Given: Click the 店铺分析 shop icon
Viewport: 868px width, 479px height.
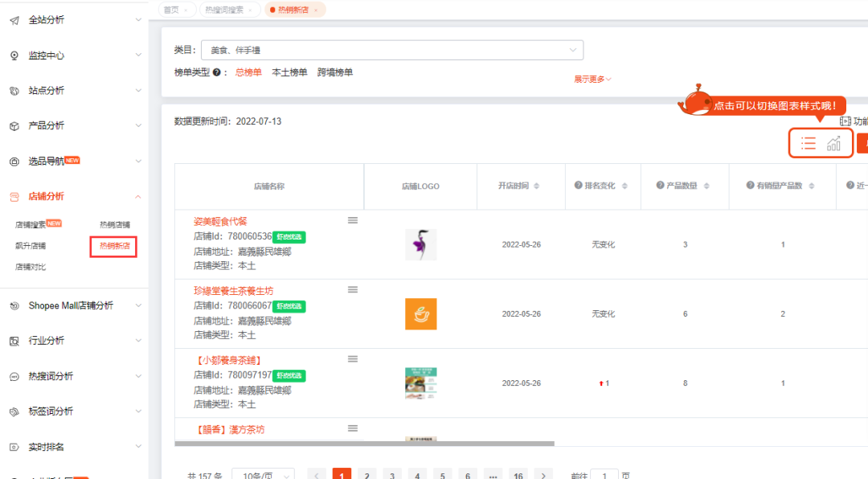Looking at the screenshot, I should pos(14,197).
